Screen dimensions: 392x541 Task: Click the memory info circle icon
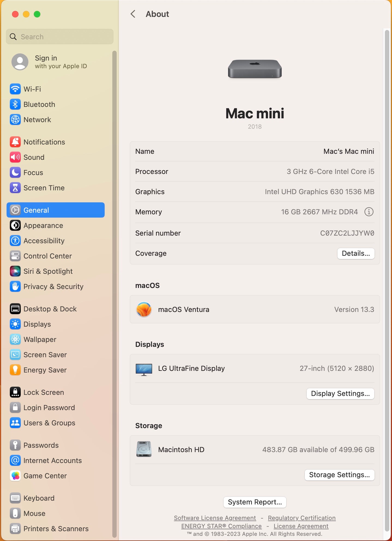pos(369,212)
